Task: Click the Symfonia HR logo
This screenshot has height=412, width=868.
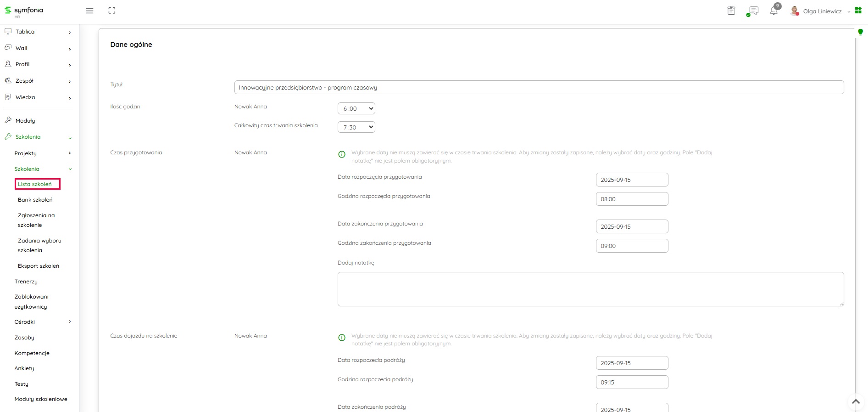Action: [x=24, y=11]
